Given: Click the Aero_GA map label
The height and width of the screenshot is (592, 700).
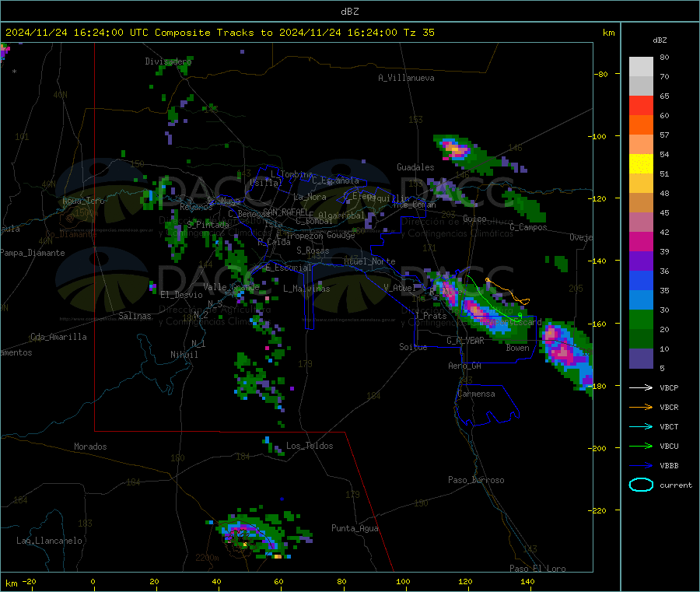Looking at the screenshot, I should pyautogui.click(x=465, y=366).
